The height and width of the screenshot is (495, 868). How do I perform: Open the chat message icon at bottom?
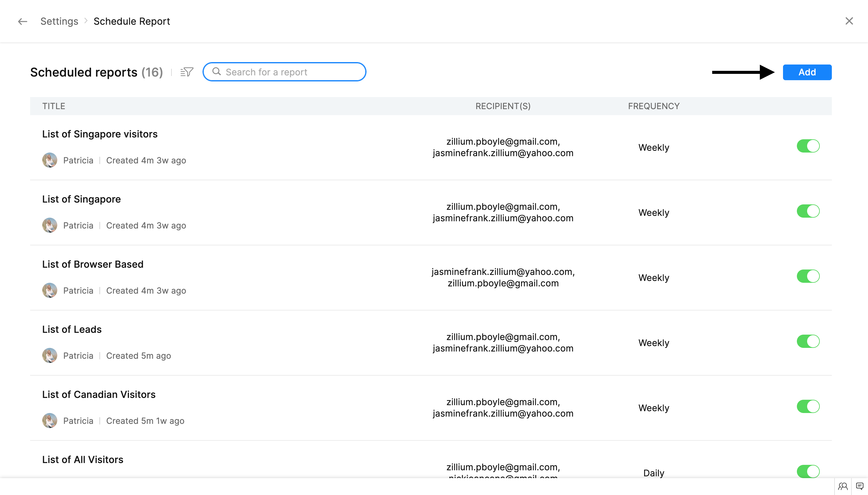pyautogui.click(x=860, y=487)
